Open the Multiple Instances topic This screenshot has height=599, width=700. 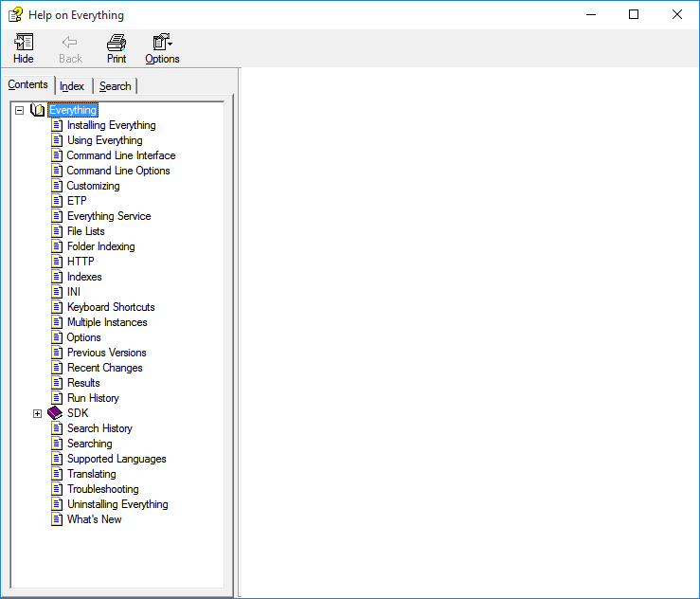pos(107,322)
